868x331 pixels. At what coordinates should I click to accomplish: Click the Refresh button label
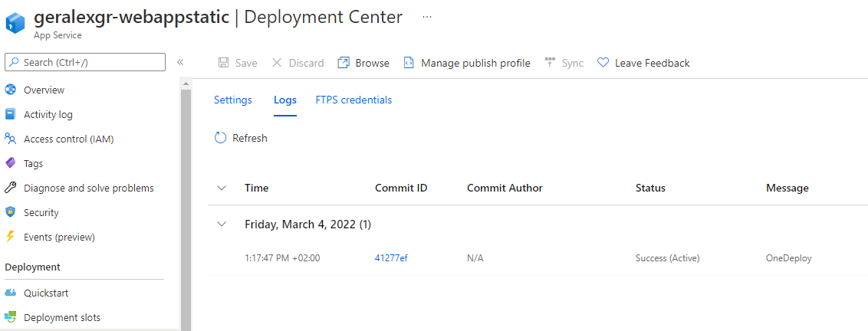(x=250, y=139)
